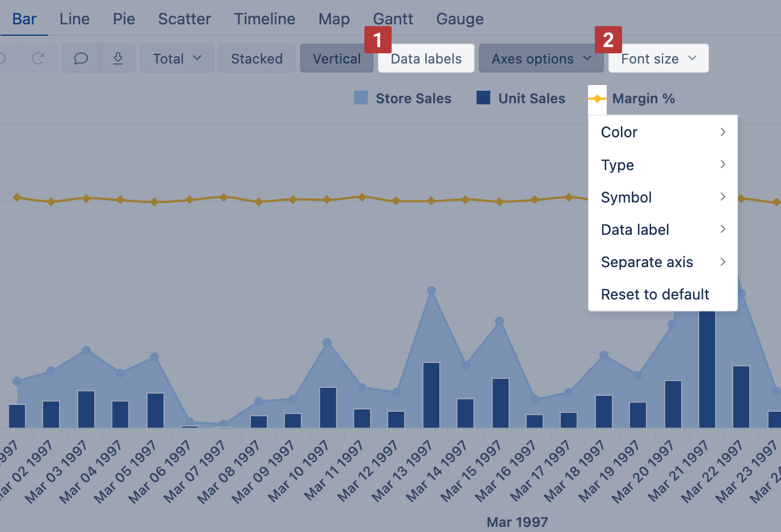The width and height of the screenshot is (781, 532).
Task: Click the Mar 22 1997 Unit Sales bar
Action: [x=741, y=397]
